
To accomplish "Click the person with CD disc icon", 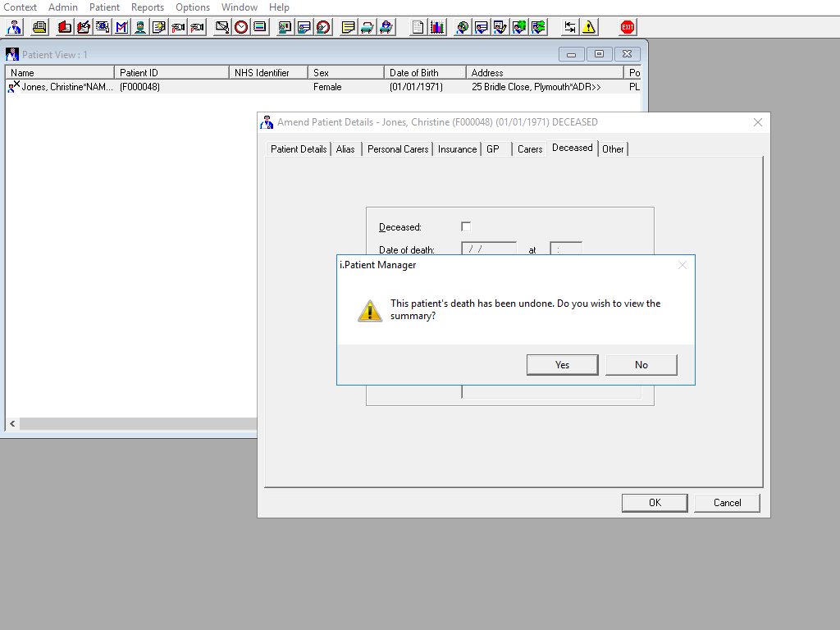I will click(462, 27).
